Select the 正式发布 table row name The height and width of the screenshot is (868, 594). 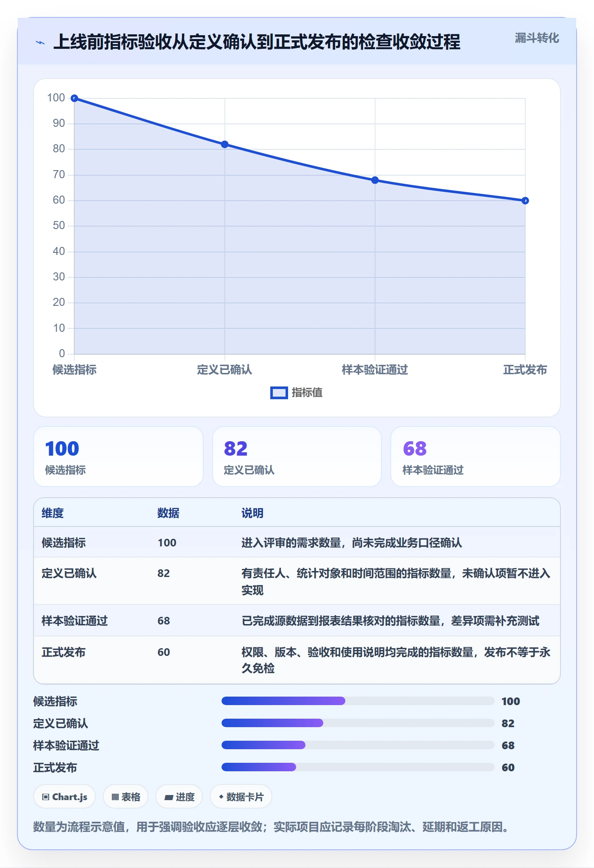coord(64,652)
